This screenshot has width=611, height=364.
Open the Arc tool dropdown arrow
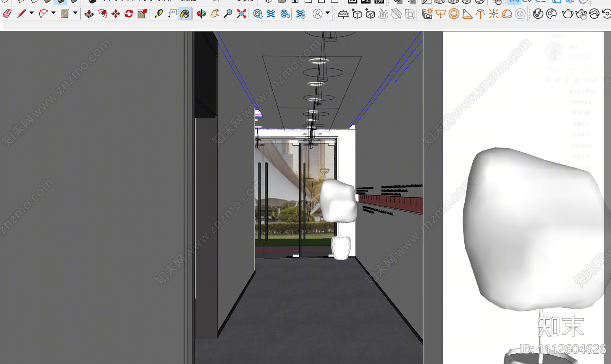(x=53, y=13)
